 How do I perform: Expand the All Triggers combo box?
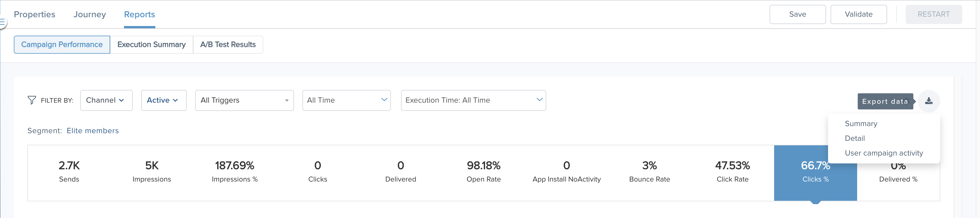coord(244,100)
